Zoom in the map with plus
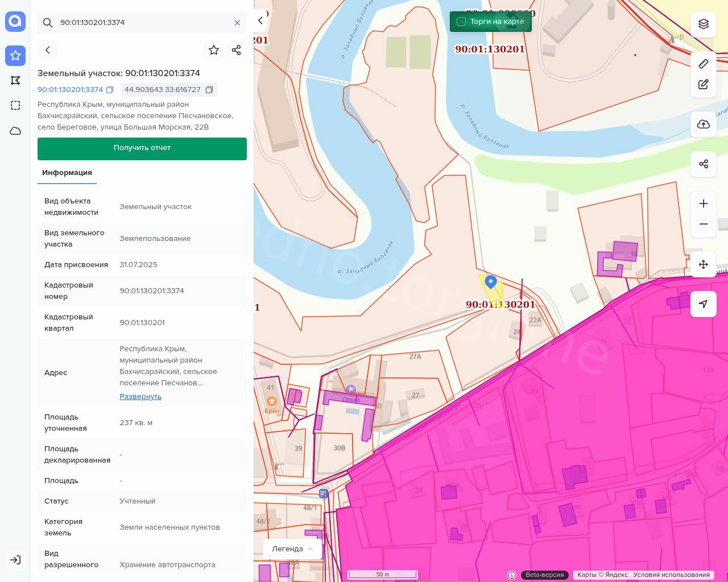This screenshot has height=582, width=728. point(704,203)
